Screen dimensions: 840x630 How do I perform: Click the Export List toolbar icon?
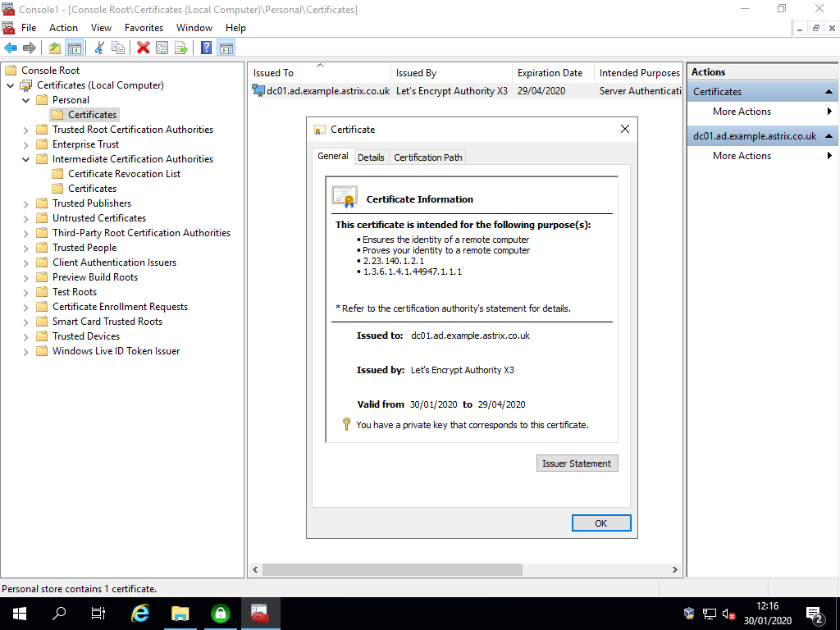coord(181,47)
